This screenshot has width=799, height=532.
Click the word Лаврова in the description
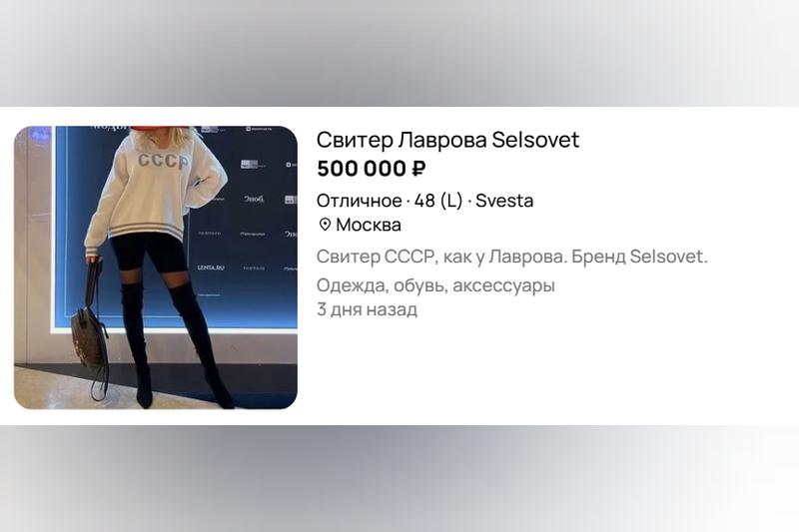528,257
